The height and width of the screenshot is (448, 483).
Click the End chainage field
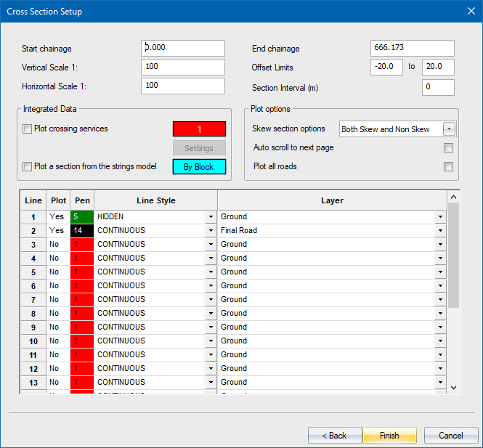(x=412, y=48)
